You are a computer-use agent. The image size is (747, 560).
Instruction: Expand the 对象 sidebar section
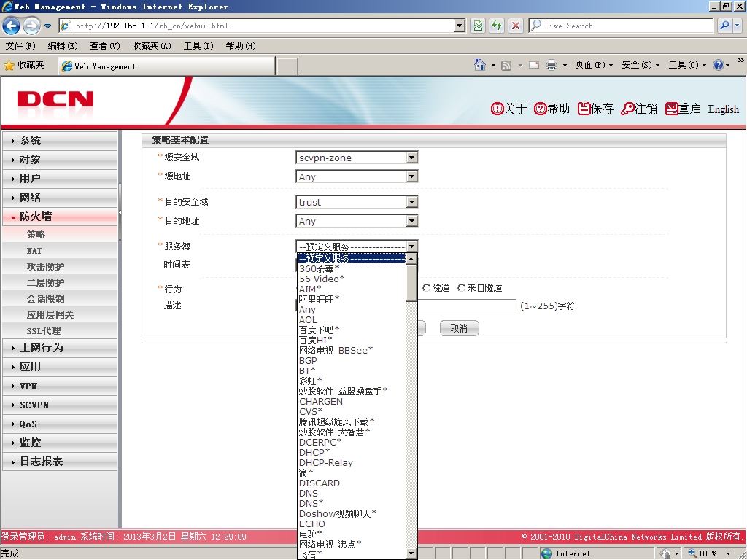(x=60, y=160)
